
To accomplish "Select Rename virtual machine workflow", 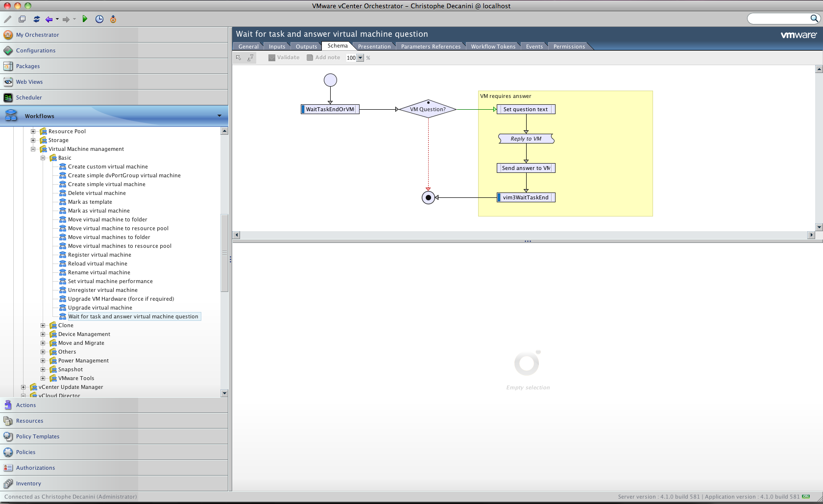I will 99,272.
